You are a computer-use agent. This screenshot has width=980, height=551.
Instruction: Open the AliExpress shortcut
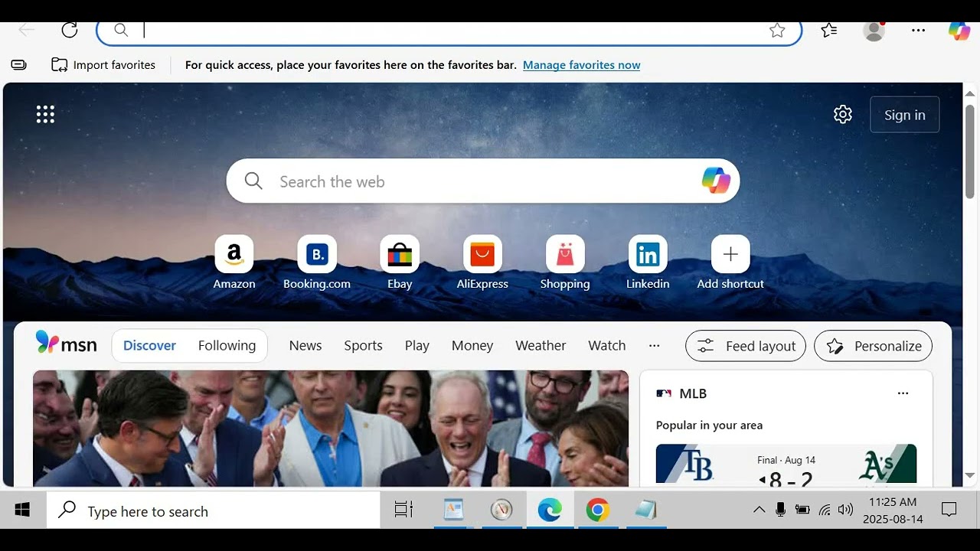pos(482,262)
